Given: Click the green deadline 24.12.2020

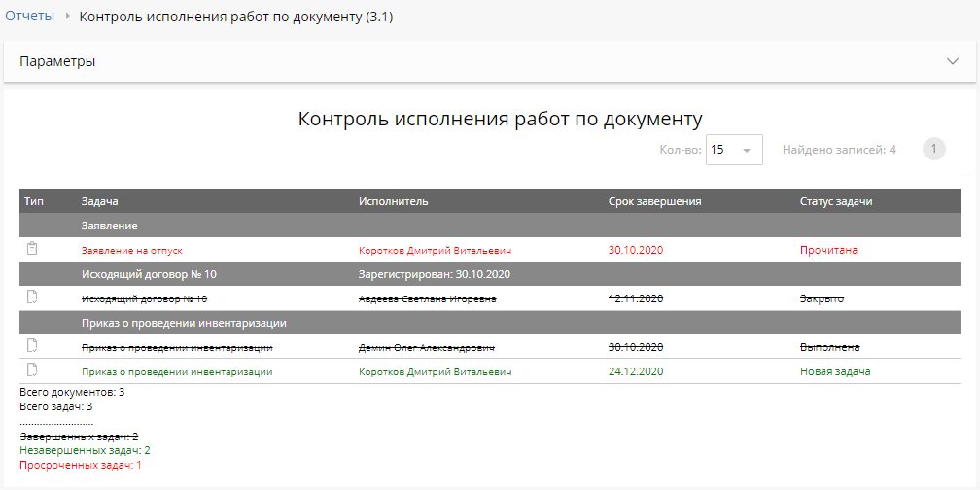Looking at the screenshot, I should 636,371.
